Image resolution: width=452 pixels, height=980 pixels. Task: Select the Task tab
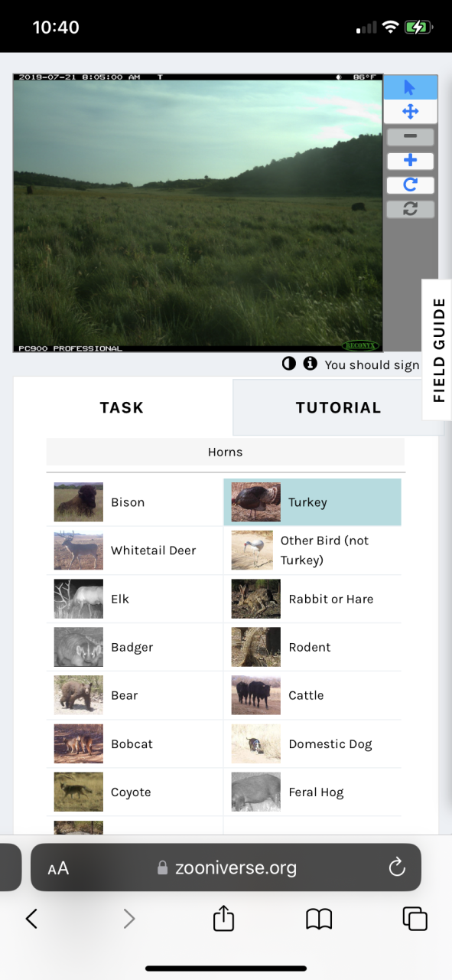point(122,407)
